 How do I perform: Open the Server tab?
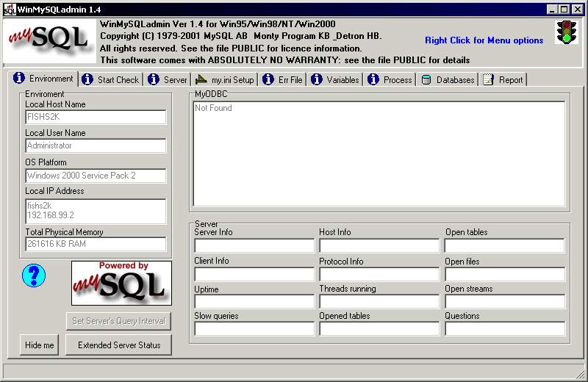click(x=168, y=79)
